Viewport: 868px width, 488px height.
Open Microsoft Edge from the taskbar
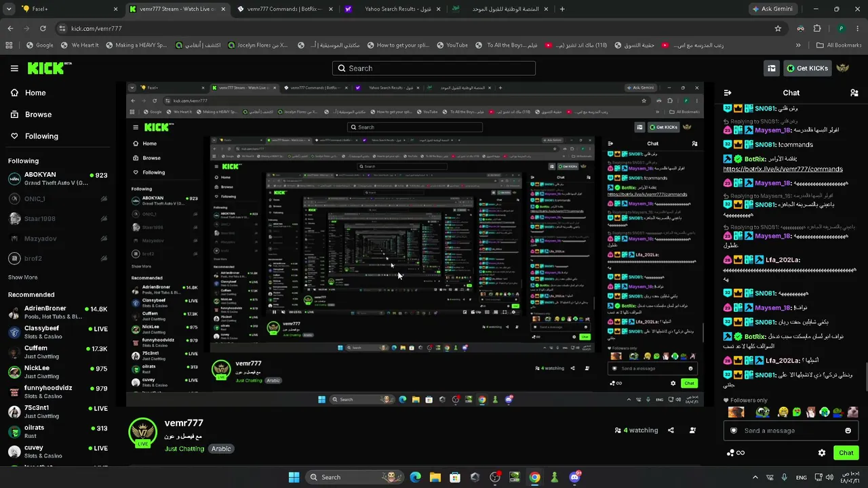pos(415,477)
